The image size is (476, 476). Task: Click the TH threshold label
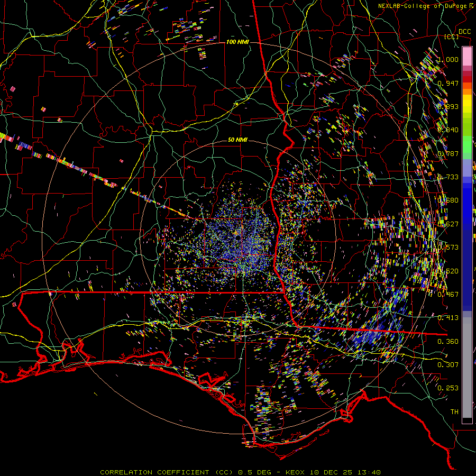click(454, 412)
